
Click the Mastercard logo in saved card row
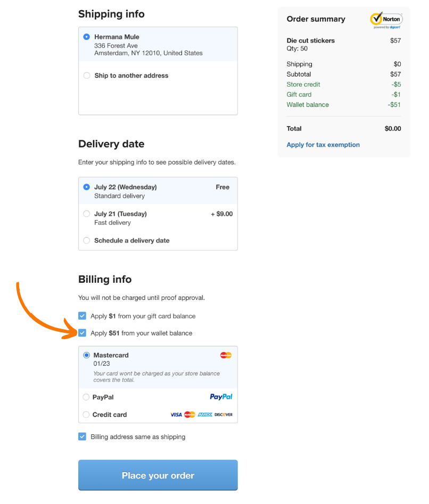[x=226, y=355]
